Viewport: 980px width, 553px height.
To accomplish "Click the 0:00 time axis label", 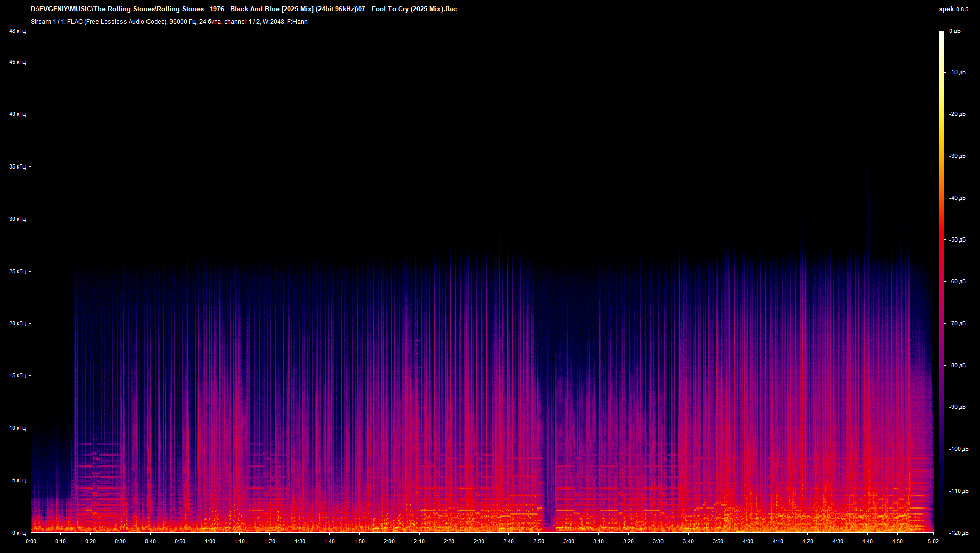I will click(x=31, y=541).
